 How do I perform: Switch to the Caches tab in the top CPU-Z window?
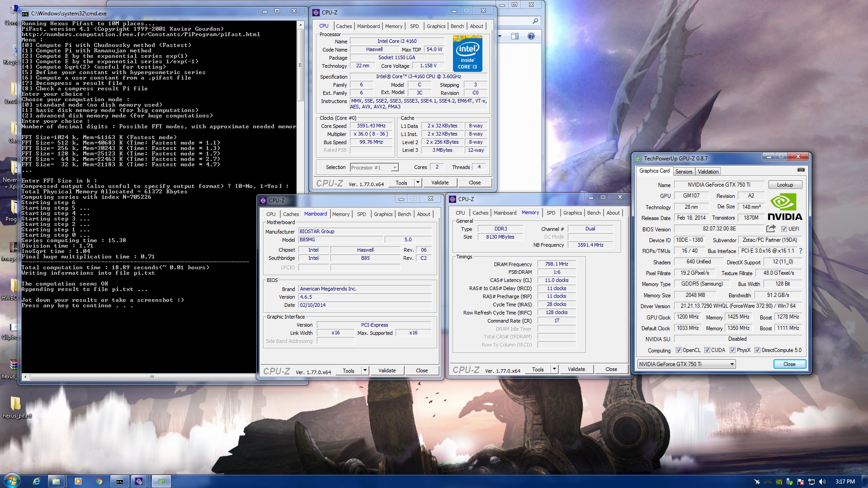point(344,26)
